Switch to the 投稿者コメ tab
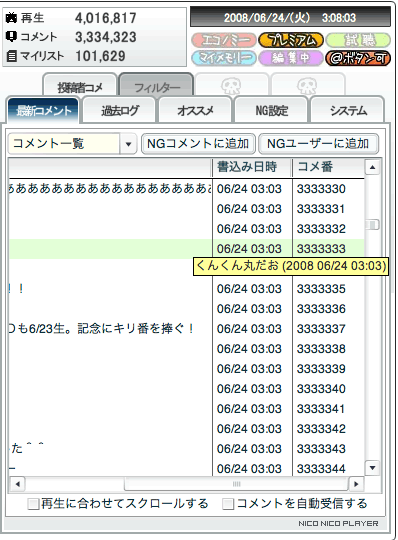The height and width of the screenshot is (540, 398). pyautogui.click(x=80, y=85)
